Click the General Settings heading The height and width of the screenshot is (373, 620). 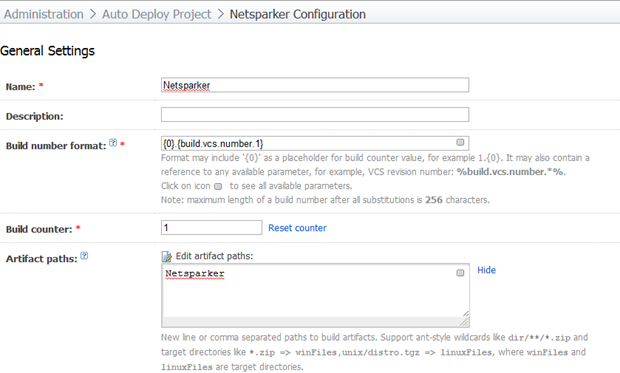point(47,51)
